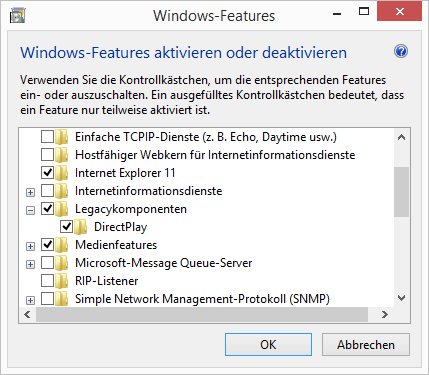Select the Legacykomponenten label
Image resolution: width=429 pixels, height=375 pixels.
(131, 209)
